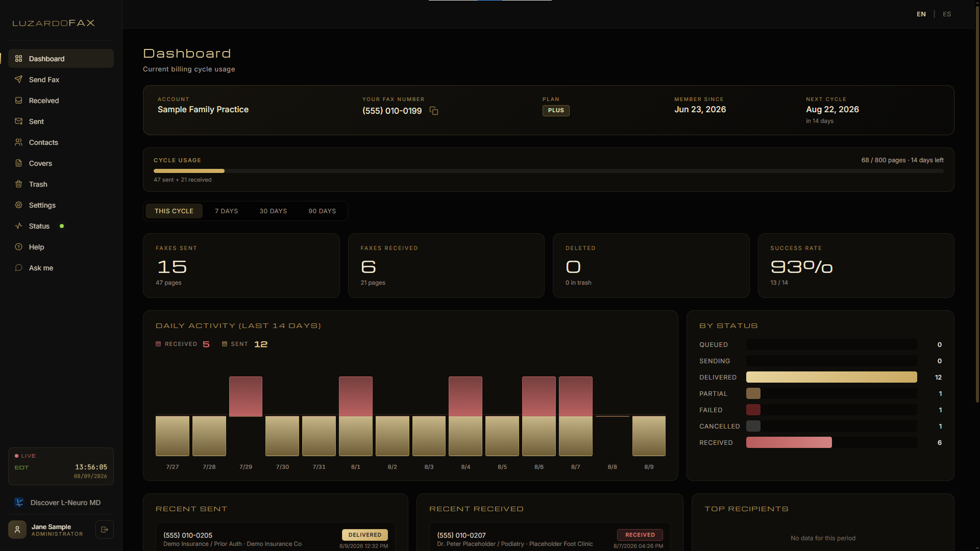
Task: Click the Cycle Usage progress bar
Action: tap(549, 171)
